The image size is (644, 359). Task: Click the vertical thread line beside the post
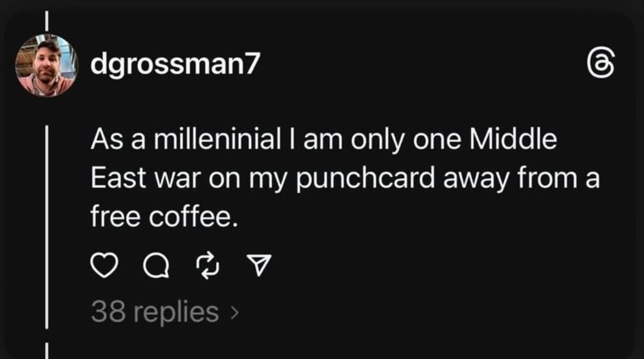pyautogui.click(x=47, y=225)
